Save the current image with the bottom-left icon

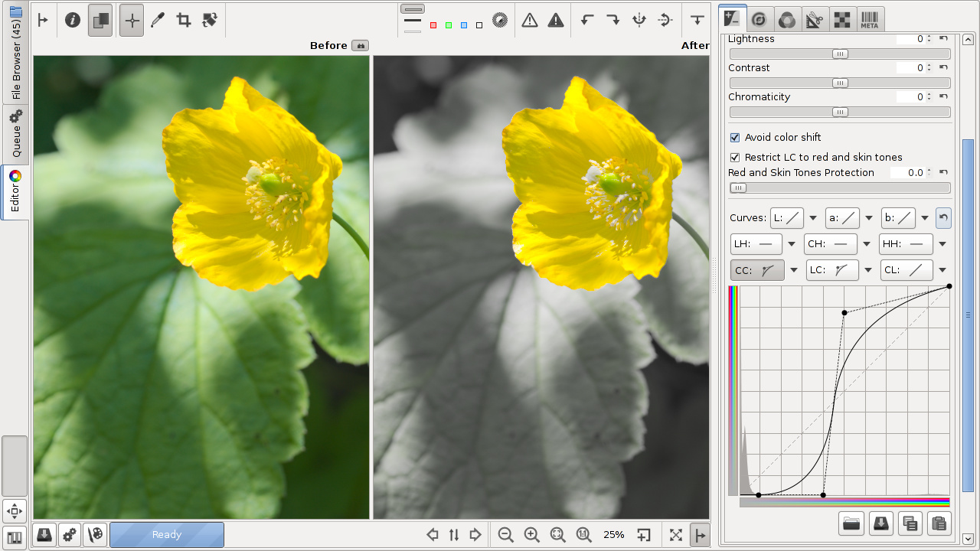(x=44, y=535)
